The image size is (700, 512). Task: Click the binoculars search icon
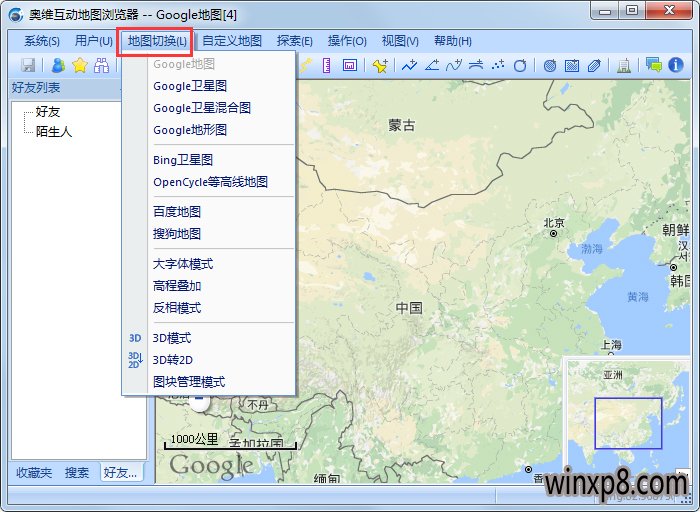click(101, 66)
